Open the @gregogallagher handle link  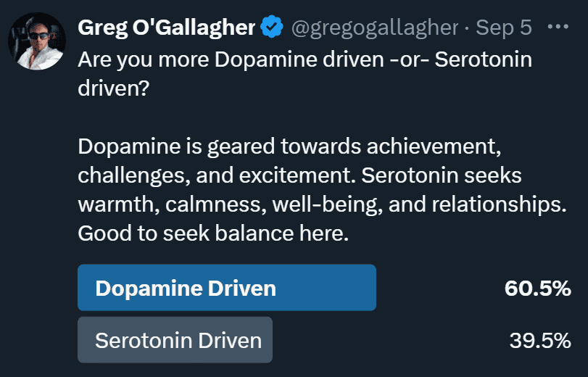pyautogui.click(x=375, y=28)
